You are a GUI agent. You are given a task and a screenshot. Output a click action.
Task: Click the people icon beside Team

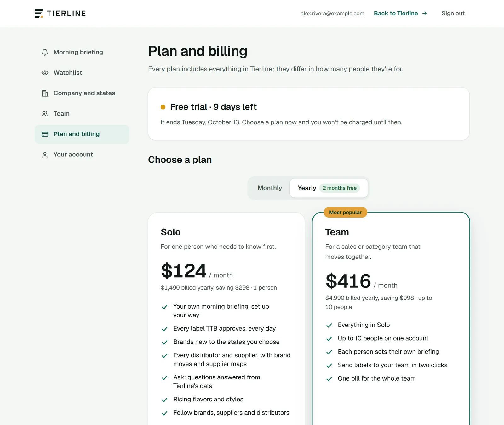[45, 114]
